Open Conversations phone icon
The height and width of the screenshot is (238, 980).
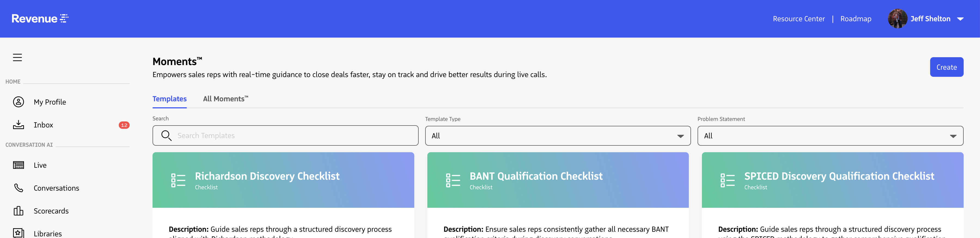click(x=18, y=188)
